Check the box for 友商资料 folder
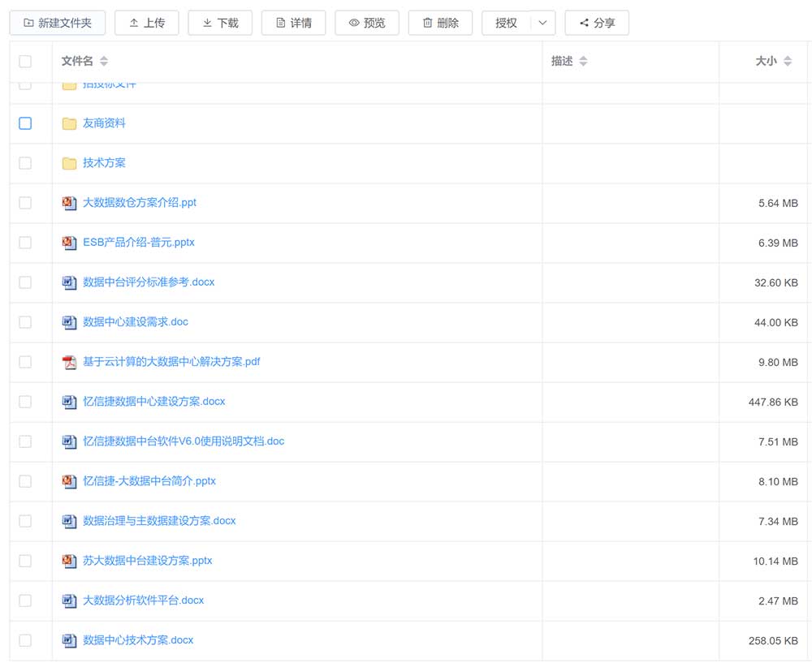Screen dimensions: 812x667 pos(25,123)
